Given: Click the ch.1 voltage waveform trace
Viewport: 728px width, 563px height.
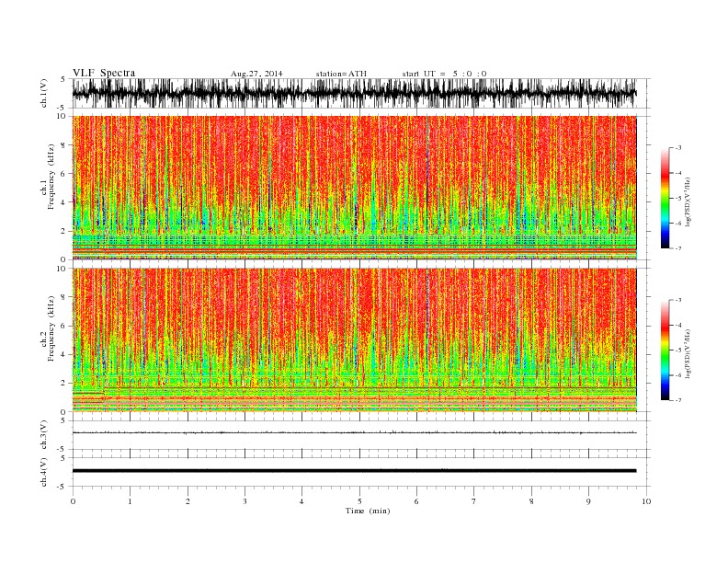Looking at the screenshot, I should tap(354, 93).
